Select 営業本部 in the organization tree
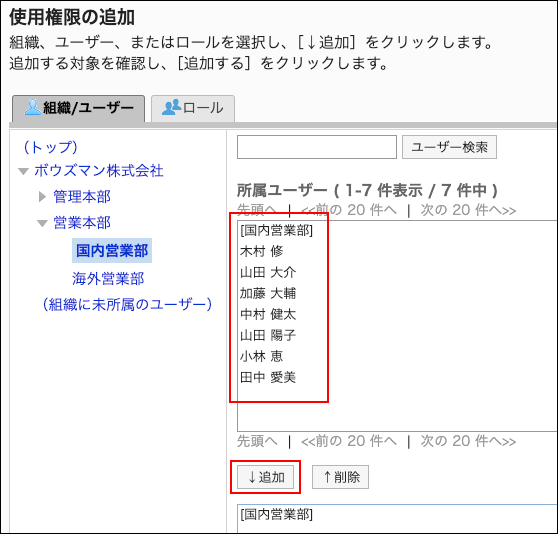 pyautogui.click(x=82, y=223)
